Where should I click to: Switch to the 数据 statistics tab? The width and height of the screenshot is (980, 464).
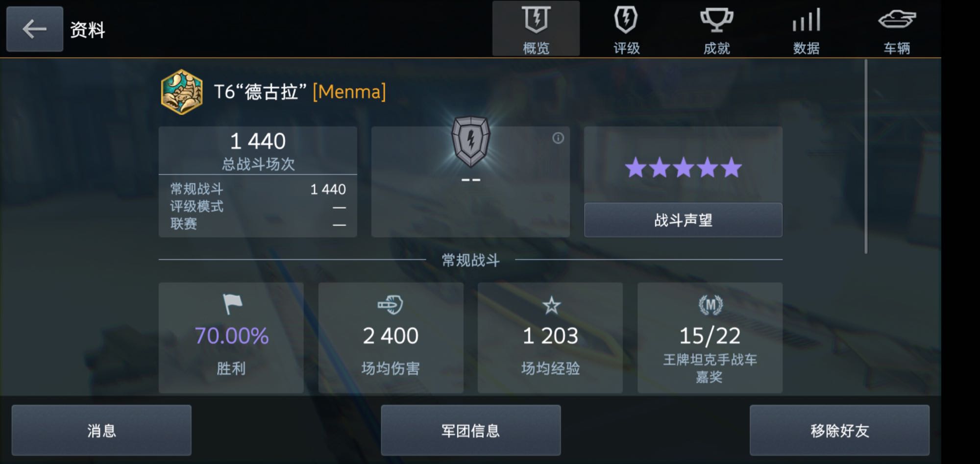(x=806, y=28)
